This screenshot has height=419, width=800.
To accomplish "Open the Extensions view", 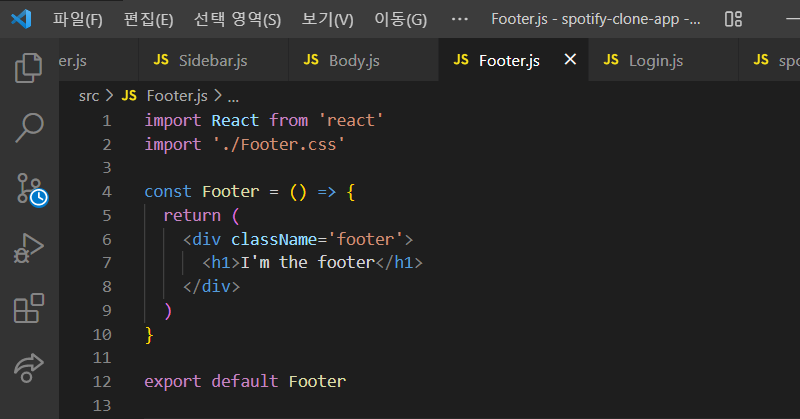I will click(29, 308).
